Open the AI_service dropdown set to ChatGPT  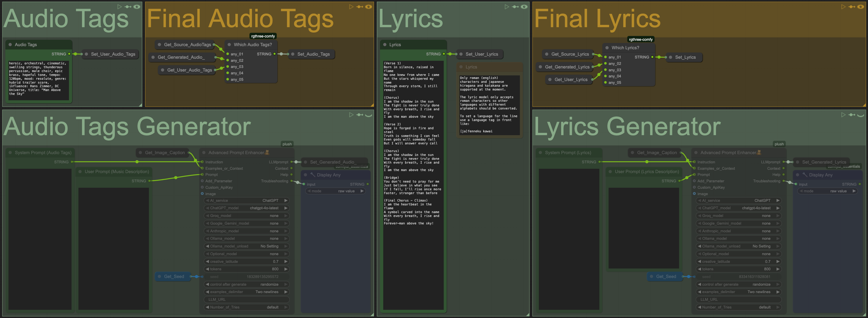(246, 200)
